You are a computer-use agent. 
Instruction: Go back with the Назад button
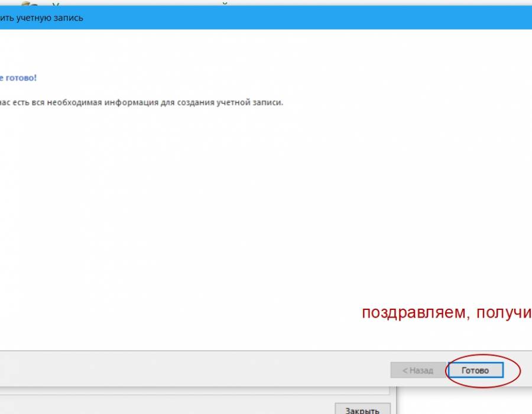[418, 370]
